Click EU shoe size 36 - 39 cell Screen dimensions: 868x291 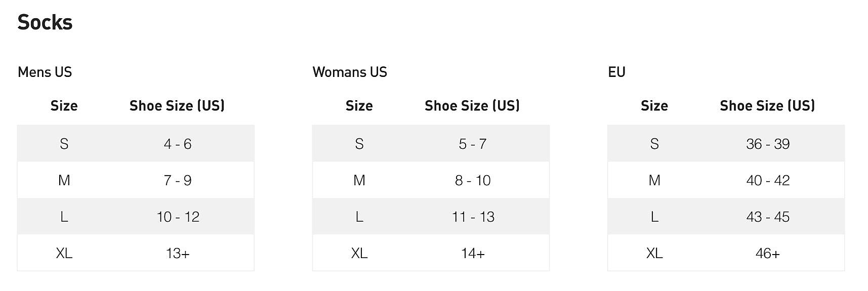[x=768, y=144]
